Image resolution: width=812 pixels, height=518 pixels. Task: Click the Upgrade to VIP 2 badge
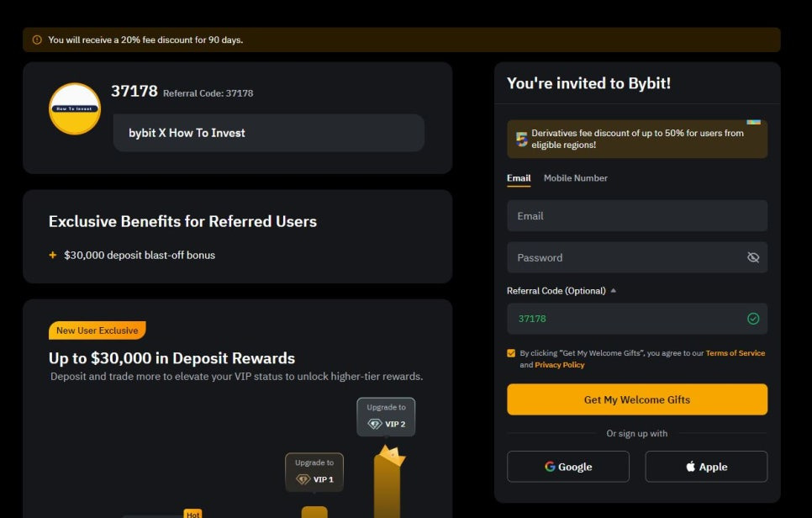386,416
